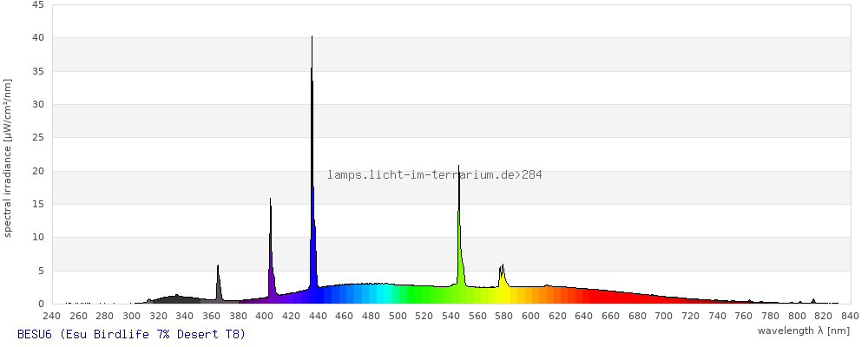Click the 840 tick on the wavelength axis

[850, 316]
